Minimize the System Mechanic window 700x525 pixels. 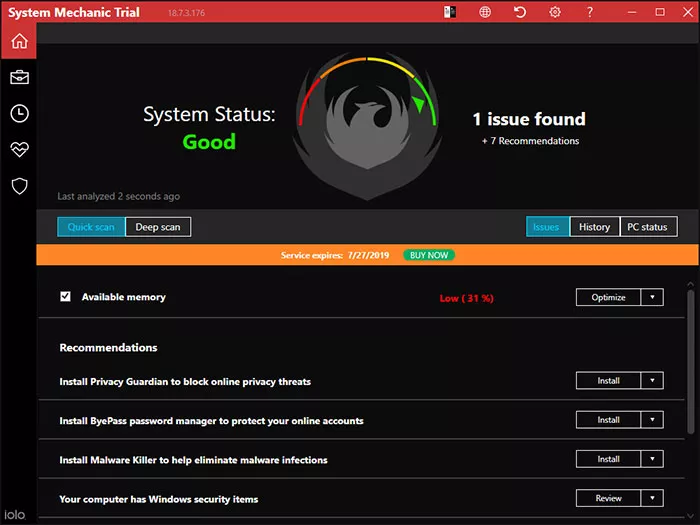pos(632,12)
